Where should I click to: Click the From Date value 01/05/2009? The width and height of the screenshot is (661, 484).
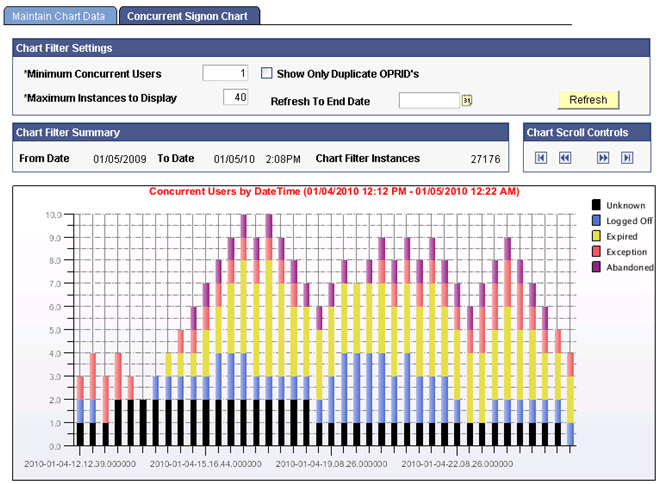[x=120, y=159]
